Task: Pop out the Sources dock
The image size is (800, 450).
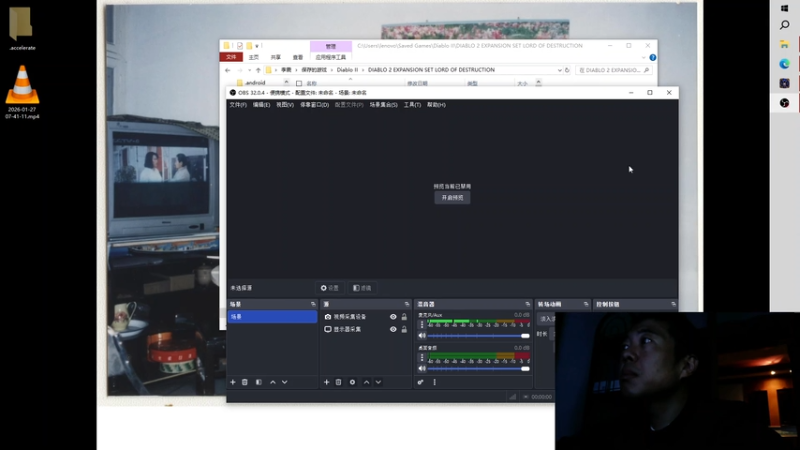Action: point(407,304)
